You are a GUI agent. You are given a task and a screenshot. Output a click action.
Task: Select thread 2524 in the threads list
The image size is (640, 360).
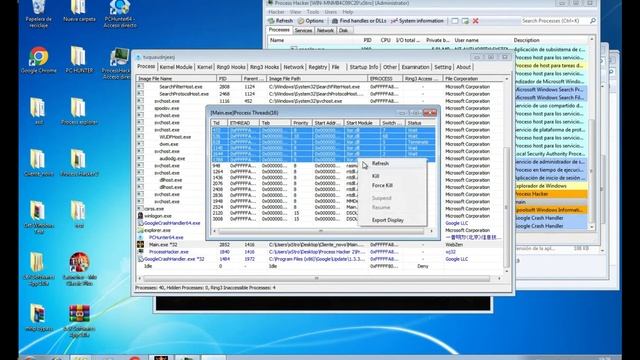tap(285, 207)
